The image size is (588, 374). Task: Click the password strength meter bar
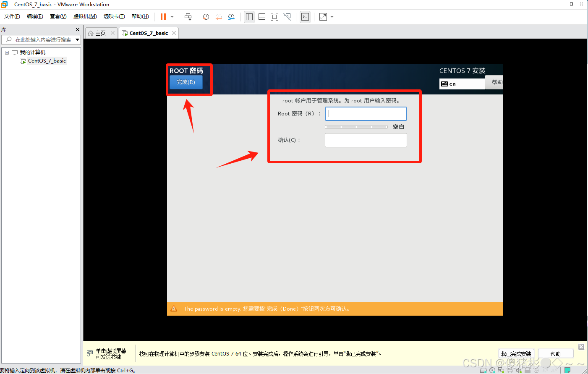(356, 127)
